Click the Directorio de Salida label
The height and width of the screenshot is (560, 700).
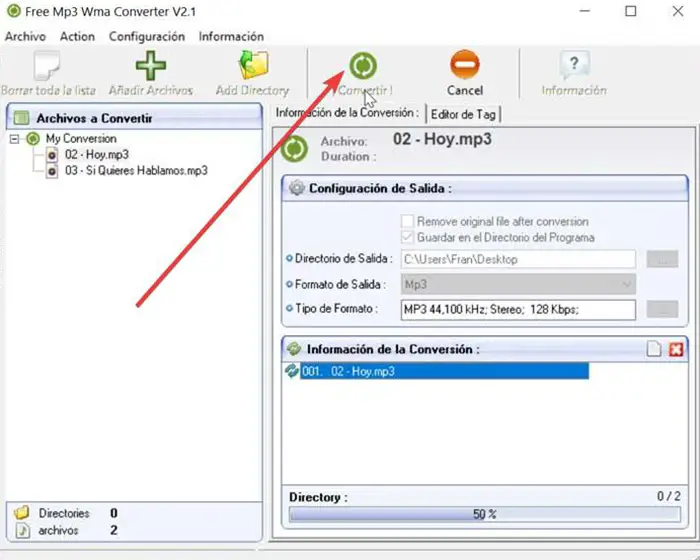click(344, 259)
